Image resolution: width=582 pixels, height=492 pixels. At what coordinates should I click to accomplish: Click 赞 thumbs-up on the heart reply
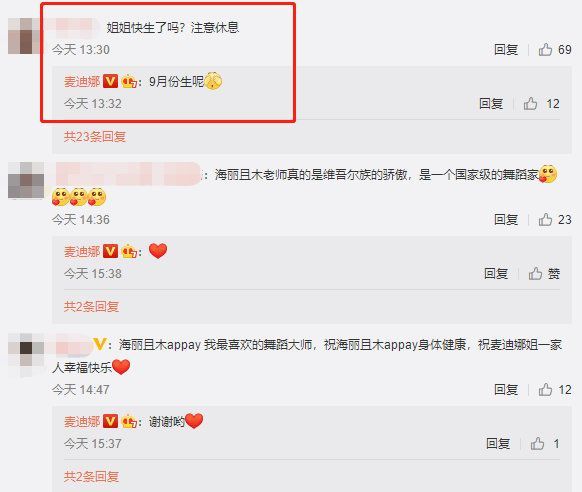click(544, 273)
